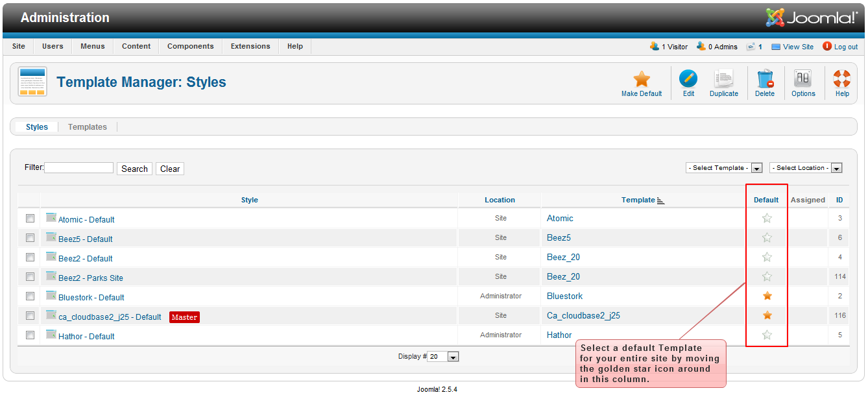The image size is (868, 397).
Task: Click the style icon beside Bluestork - Default
Action: pyautogui.click(x=51, y=296)
